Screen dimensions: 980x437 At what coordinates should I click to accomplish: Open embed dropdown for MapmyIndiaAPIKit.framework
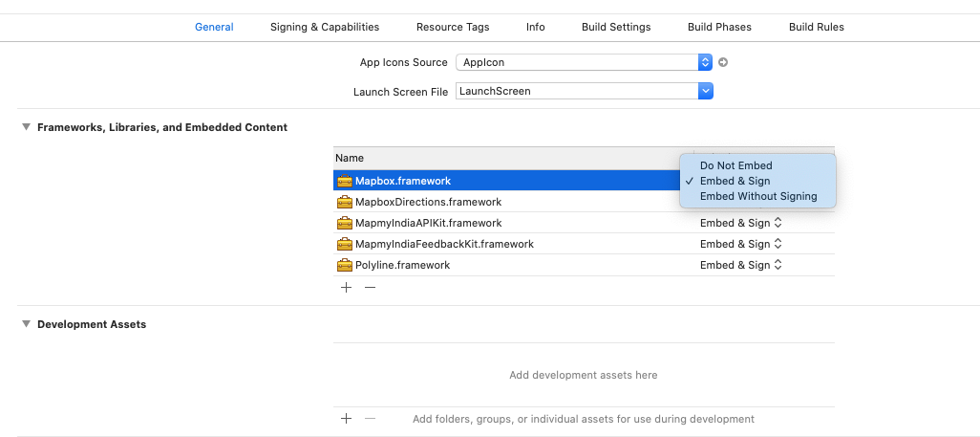click(x=741, y=223)
